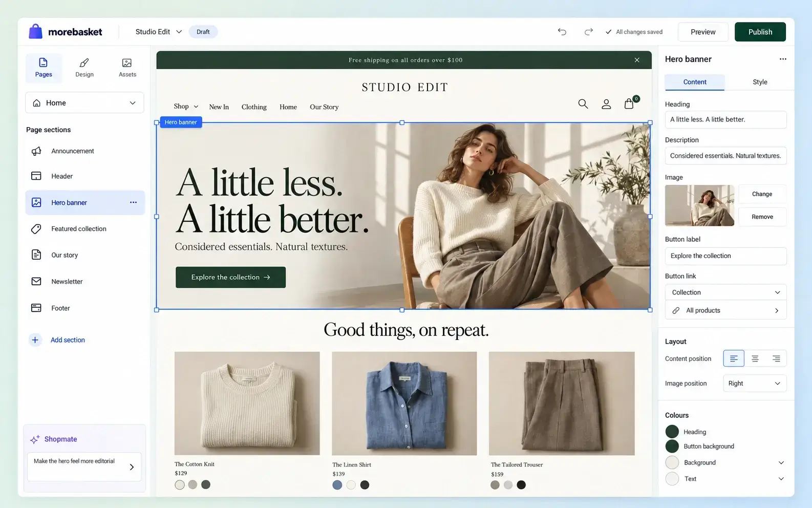Click the Add section plus icon

35,340
